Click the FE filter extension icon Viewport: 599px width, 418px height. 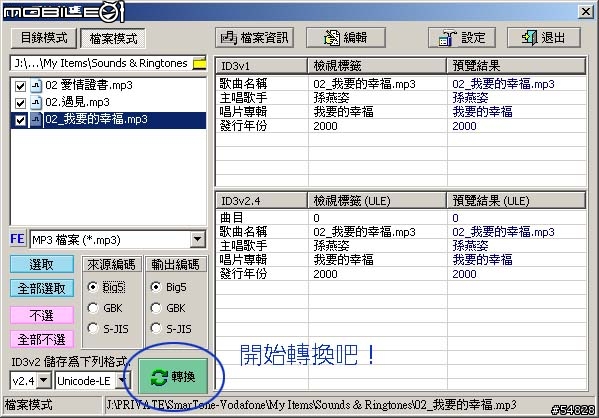(18, 239)
